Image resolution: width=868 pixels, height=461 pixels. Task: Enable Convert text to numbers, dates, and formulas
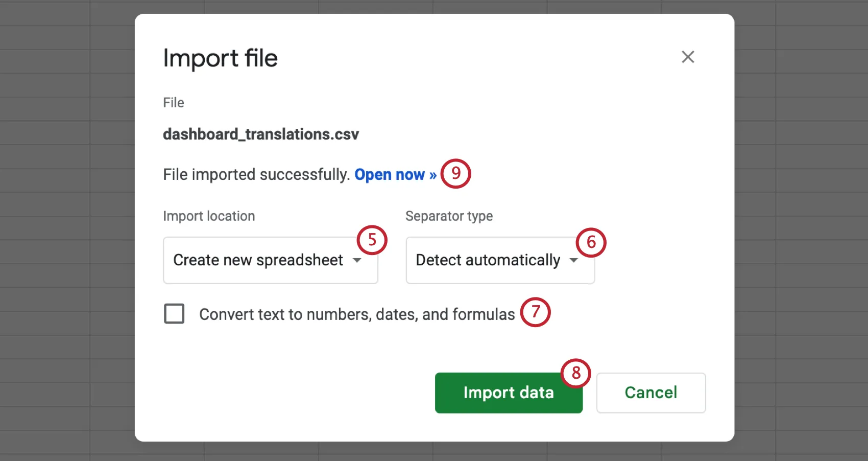(x=174, y=314)
